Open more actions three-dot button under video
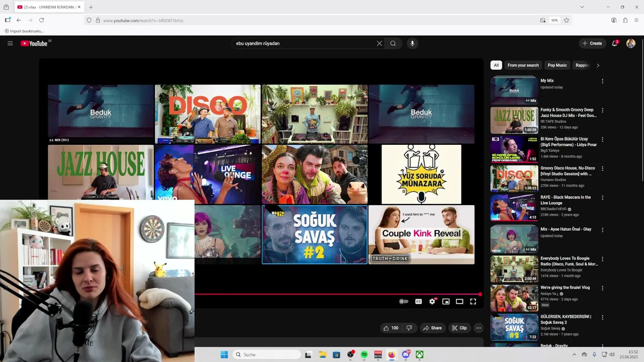644x362 pixels. [478, 328]
